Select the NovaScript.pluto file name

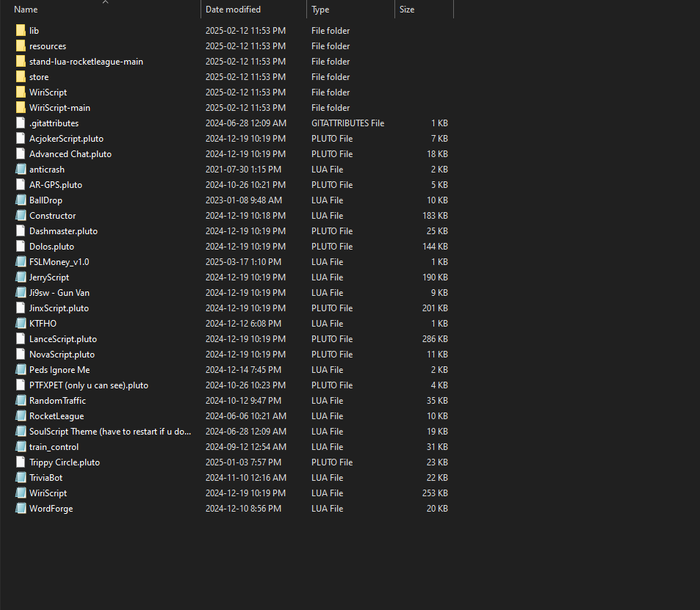62,355
